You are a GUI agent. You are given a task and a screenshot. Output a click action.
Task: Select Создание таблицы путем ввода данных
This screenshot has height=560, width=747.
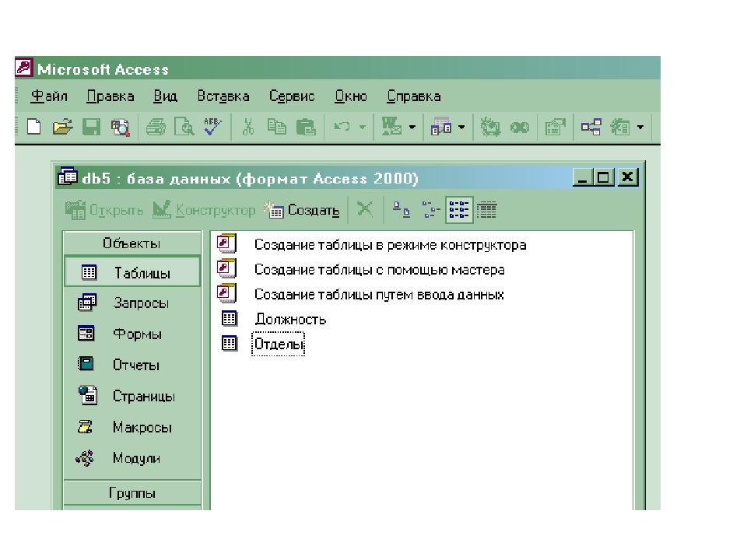(379, 294)
